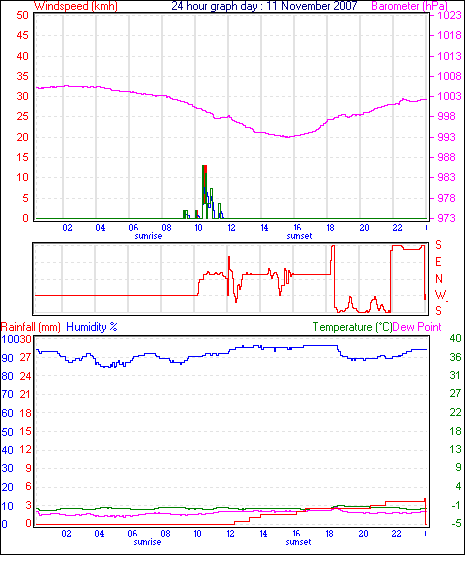Click the 998 barometer scale value
Image resolution: width=466 pixels, height=563 pixels.
(x=446, y=117)
